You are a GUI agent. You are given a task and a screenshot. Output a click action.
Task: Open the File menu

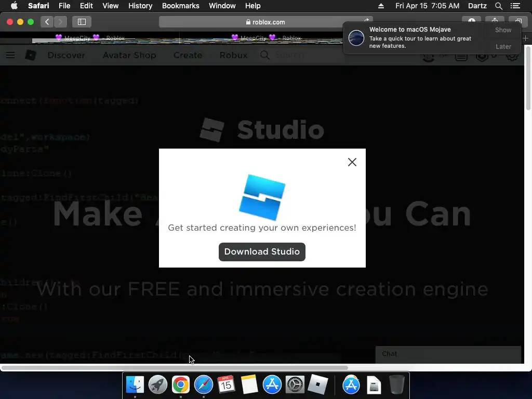click(x=64, y=6)
